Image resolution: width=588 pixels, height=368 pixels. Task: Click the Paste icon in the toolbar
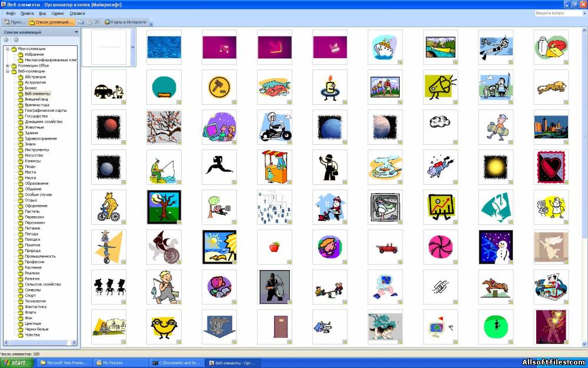[89, 22]
